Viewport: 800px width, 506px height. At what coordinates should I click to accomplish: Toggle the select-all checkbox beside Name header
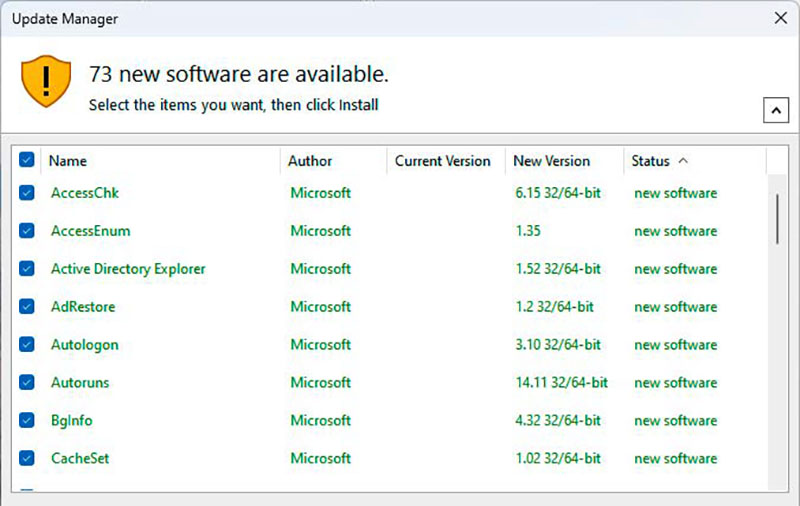click(x=27, y=160)
